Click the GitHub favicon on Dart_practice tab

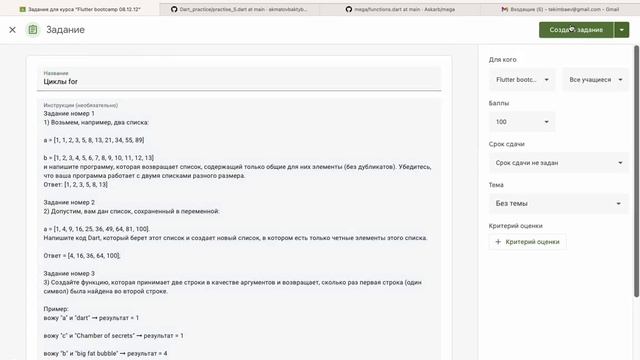point(174,9)
